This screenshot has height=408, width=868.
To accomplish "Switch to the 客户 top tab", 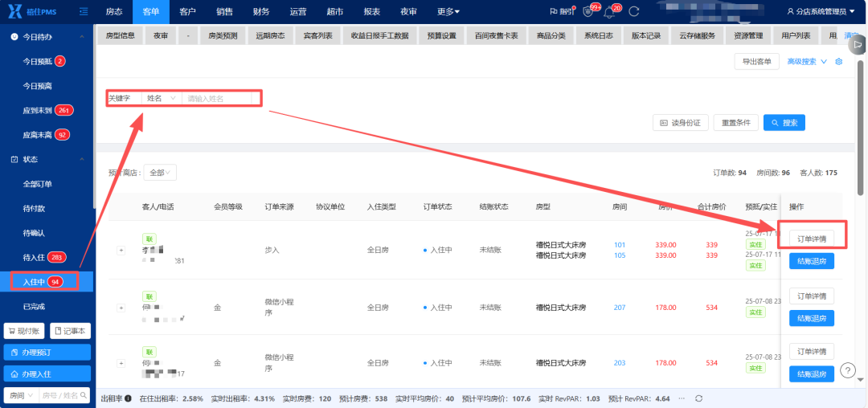I will pyautogui.click(x=188, y=11).
